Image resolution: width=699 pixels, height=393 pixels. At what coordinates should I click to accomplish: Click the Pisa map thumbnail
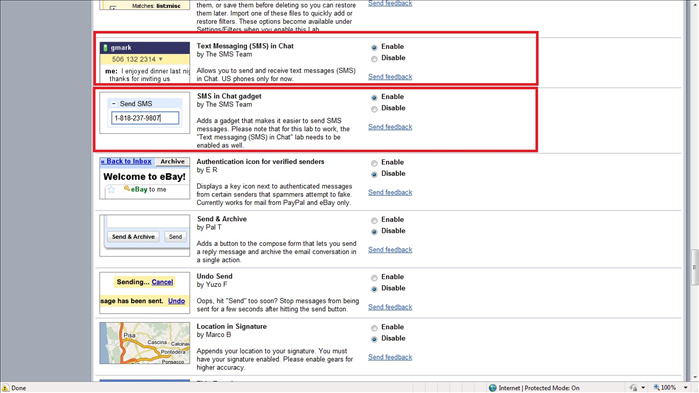pos(145,343)
